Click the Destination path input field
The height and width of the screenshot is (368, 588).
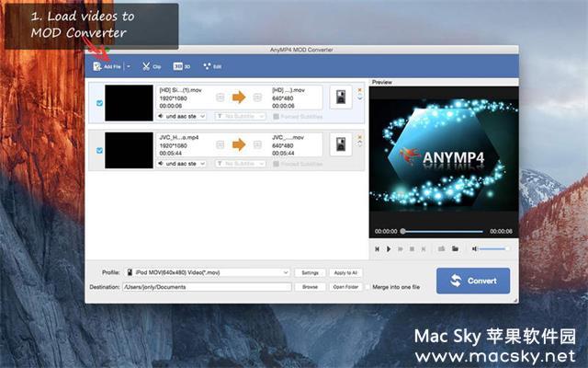pos(207,287)
